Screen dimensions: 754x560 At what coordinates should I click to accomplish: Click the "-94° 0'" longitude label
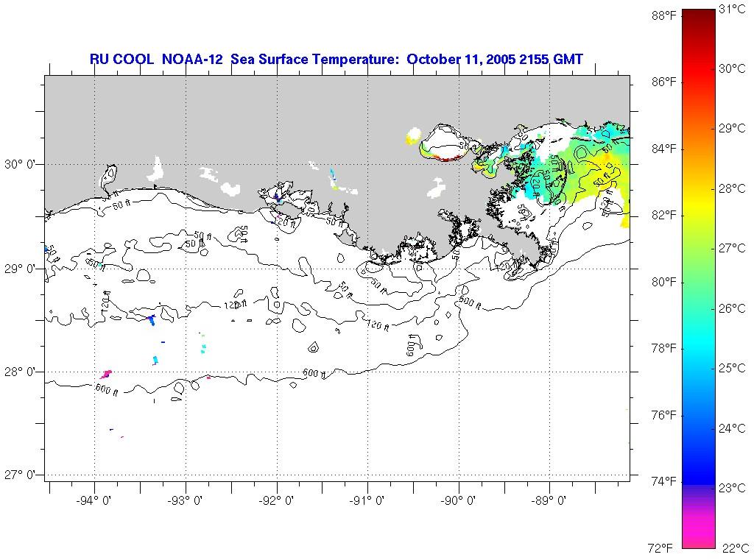pos(94,500)
